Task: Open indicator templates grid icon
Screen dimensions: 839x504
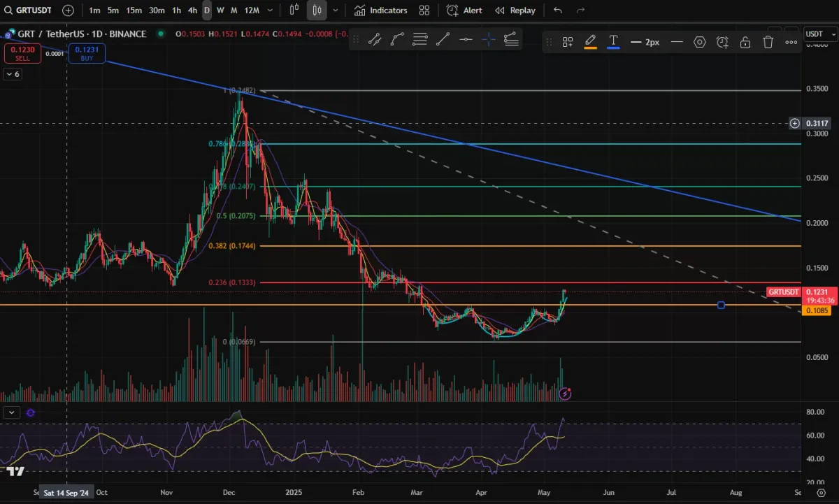Action: click(424, 10)
